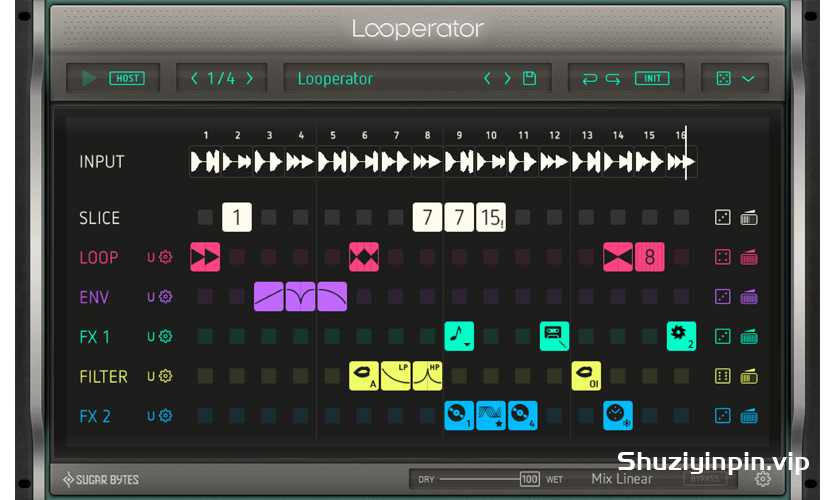The image size is (835, 500).
Task: Select FX 2 step 14 clock freeze effect
Action: point(618,415)
